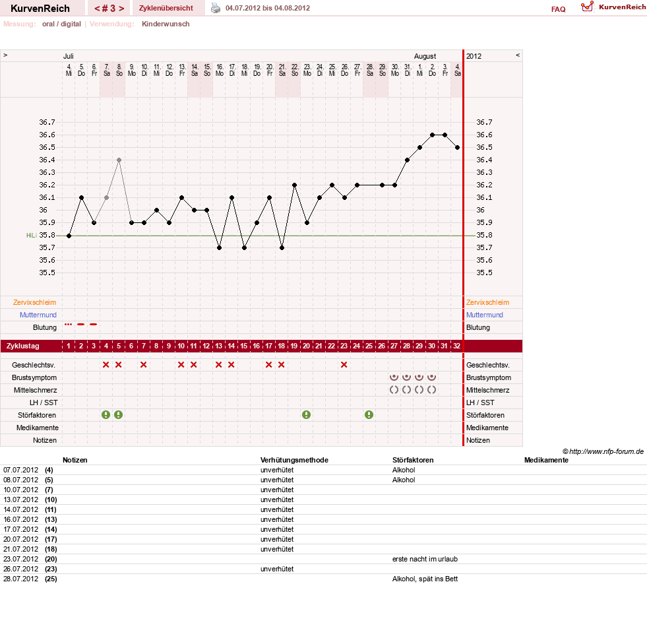Click the Geschlechtsv. X on cycle day 5
The width and height of the screenshot is (647, 644).
pos(119,364)
